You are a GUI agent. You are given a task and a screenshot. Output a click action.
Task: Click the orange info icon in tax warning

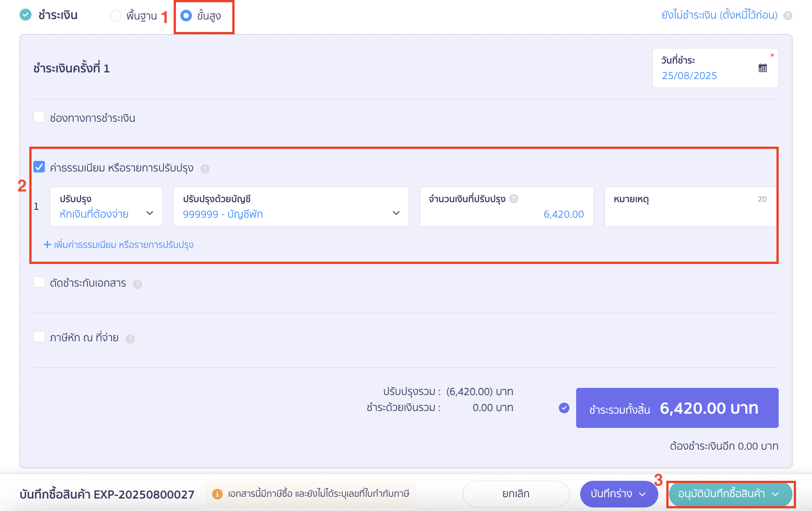pyautogui.click(x=217, y=494)
